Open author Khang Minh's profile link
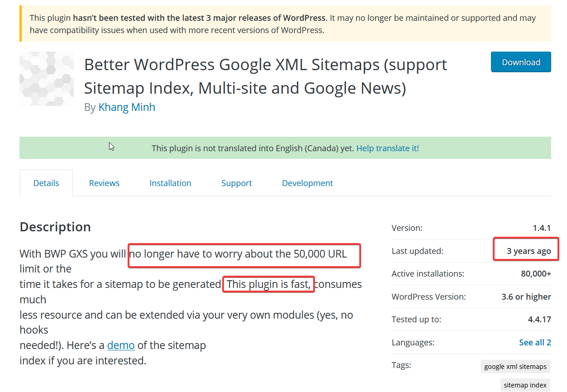Image resolution: width=567 pixels, height=392 pixels. 127,107
